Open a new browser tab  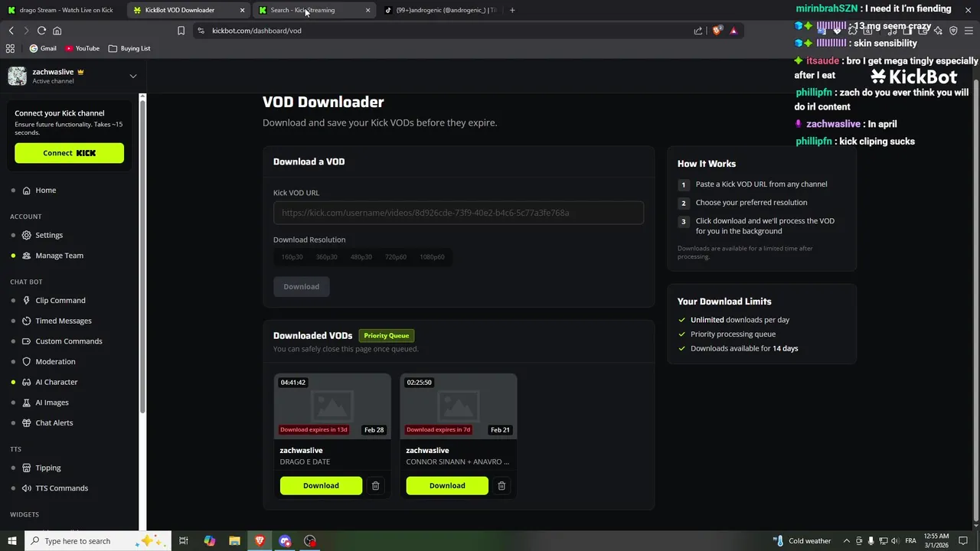(x=512, y=10)
